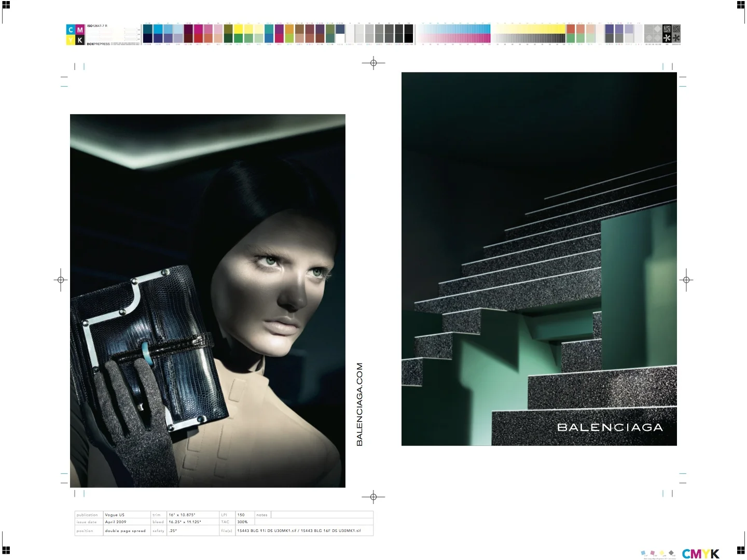The height and width of the screenshot is (560, 747).
Task: Select the 'position' label cell
Action: pos(89,530)
